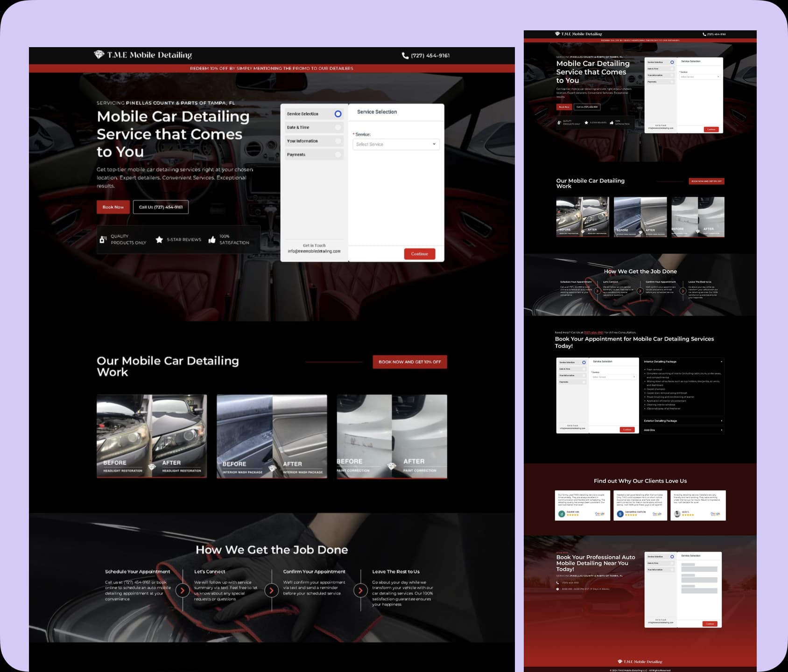The image size is (788, 672).
Task: Click the T.M.E diamond logo in the header
Action: coord(99,55)
